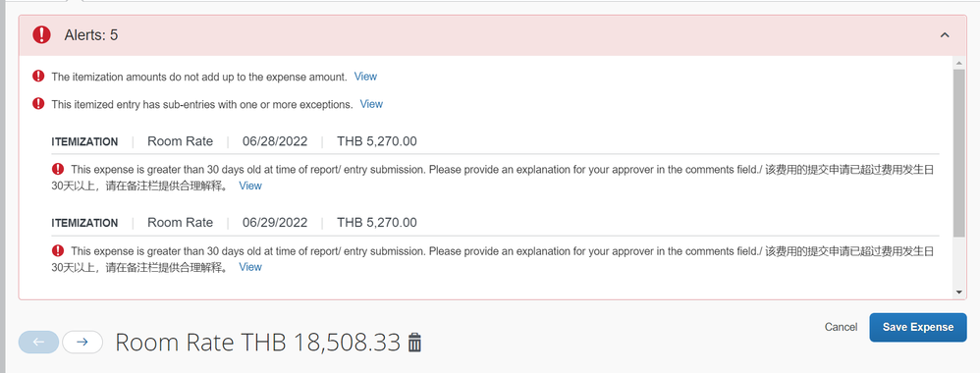Click error icon beside sub-entries exceptions alert
Screen dimensions: 980x373
pyautogui.click(x=38, y=104)
